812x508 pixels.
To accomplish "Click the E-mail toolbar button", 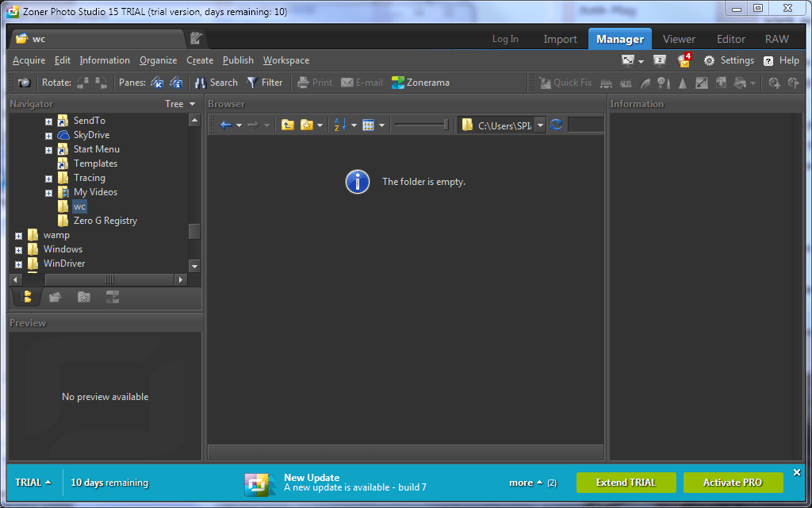I will [362, 83].
